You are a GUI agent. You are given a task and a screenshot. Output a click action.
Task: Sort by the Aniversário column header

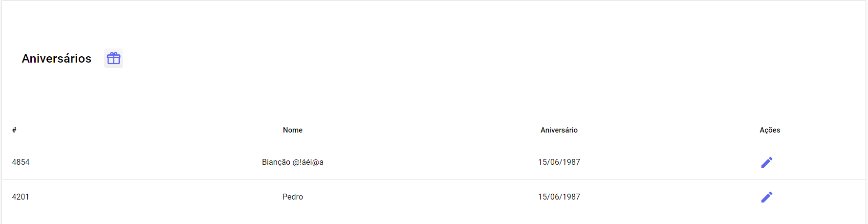(559, 130)
